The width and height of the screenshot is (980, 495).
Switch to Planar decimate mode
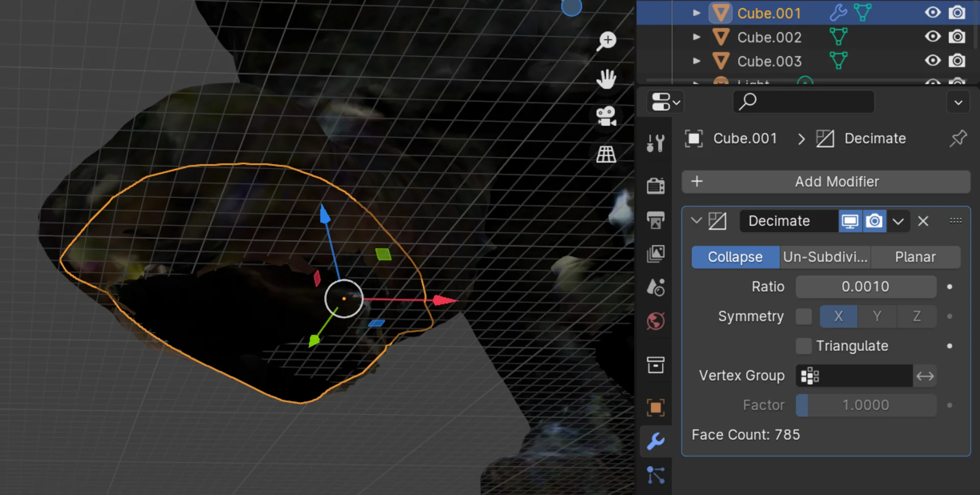click(x=915, y=257)
